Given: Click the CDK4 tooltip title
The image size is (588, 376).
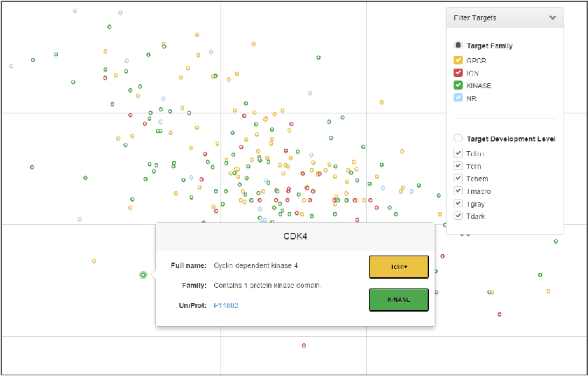Looking at the screenshot, I should point(295,236).
